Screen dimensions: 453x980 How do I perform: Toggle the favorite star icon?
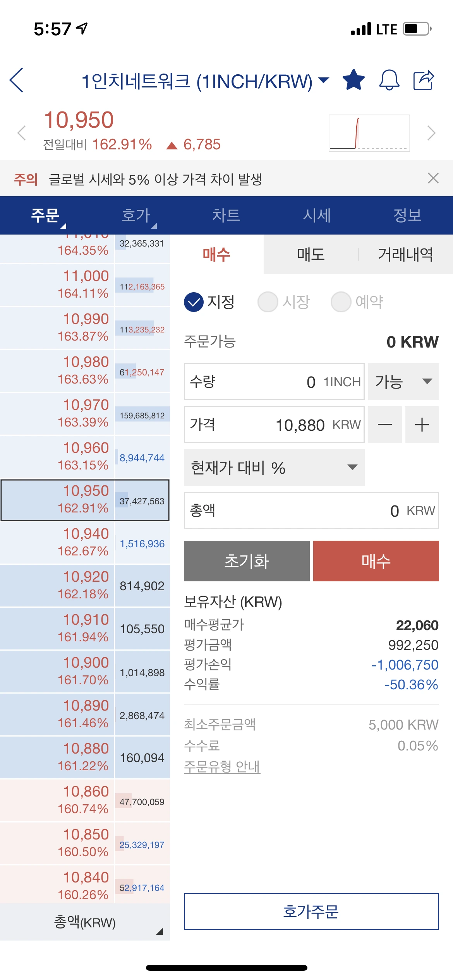[x=353, y=80]
